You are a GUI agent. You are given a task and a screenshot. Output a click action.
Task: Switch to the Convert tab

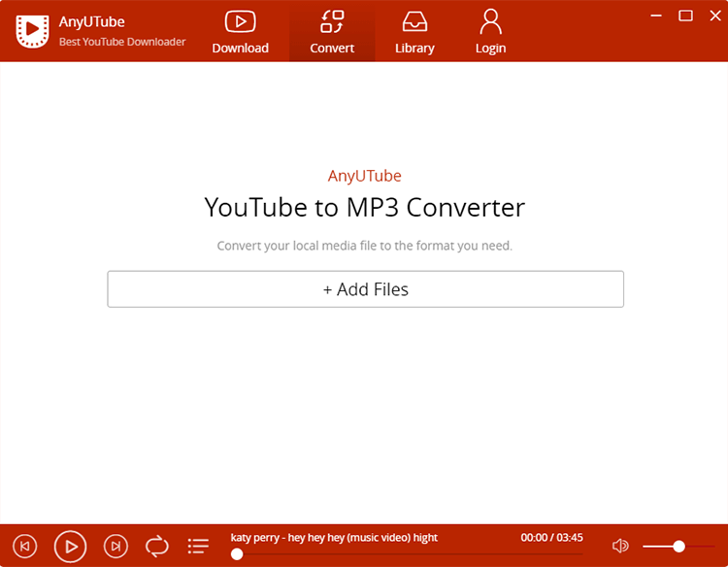click(x=332, y=32)
